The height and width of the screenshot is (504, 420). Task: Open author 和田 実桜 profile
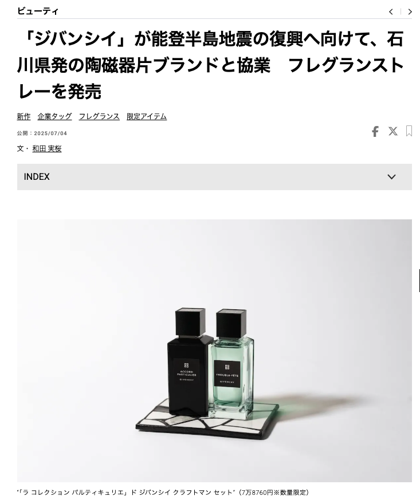[x=47, y=148]
